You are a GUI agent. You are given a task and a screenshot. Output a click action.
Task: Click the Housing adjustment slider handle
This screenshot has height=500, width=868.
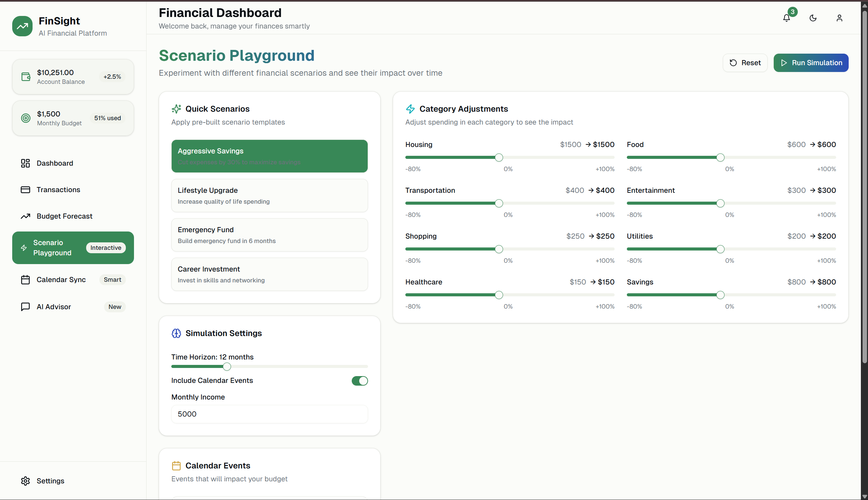499,158
